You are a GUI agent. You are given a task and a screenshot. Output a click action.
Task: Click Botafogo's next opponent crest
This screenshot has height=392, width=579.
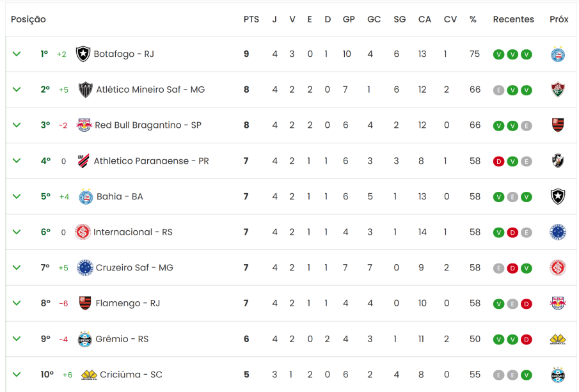click(x=558, y=54)
